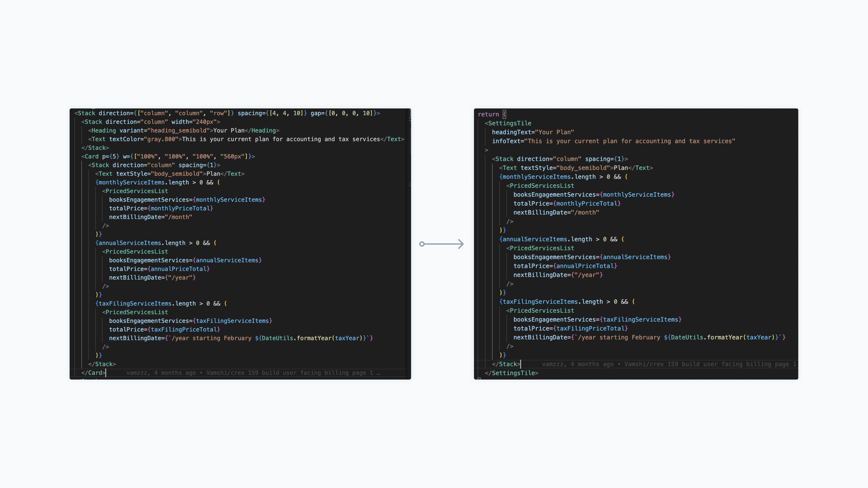The height and width of the screenshot is (488, 868).
Task: In the SettingsTile snippet, click booksEngagementServices={monthlyServiceItems}
Action: pyautogui.click(x=594, y=195)
